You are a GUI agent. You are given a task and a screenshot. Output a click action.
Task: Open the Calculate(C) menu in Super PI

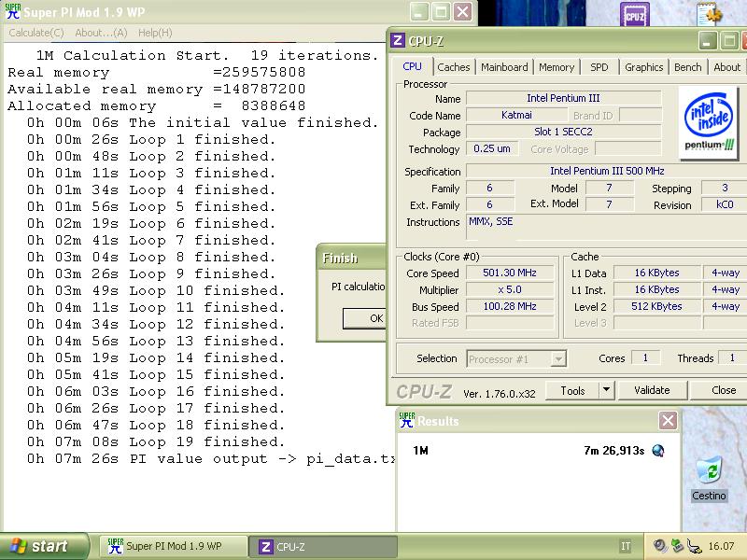(x=36, y=33)
